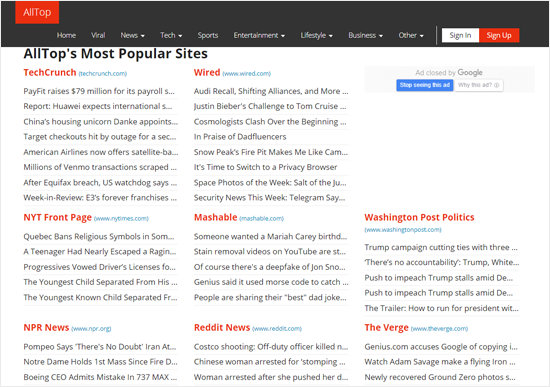Expand the Other dropdown menu
Viewport: 550px width, 387px height.
411,35
